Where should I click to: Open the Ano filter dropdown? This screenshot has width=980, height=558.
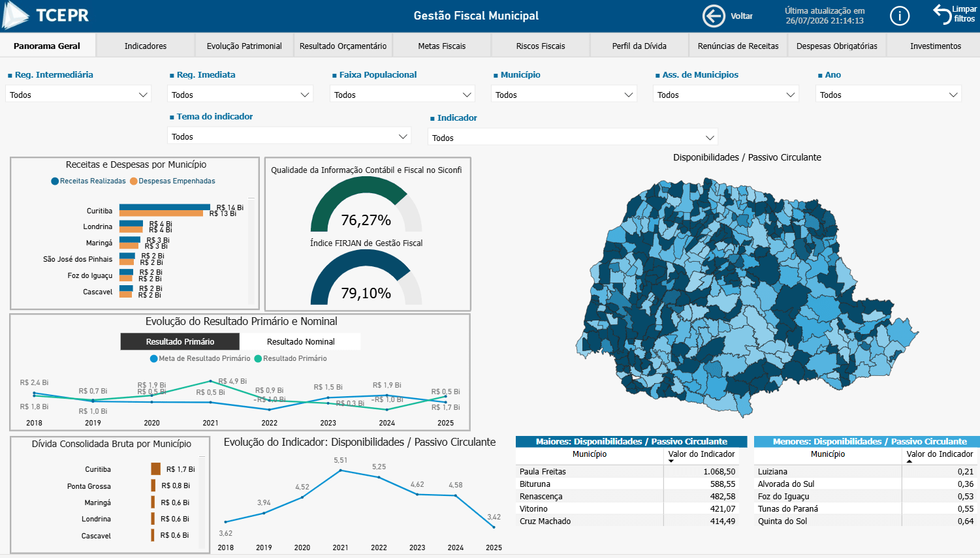[889, 95]
